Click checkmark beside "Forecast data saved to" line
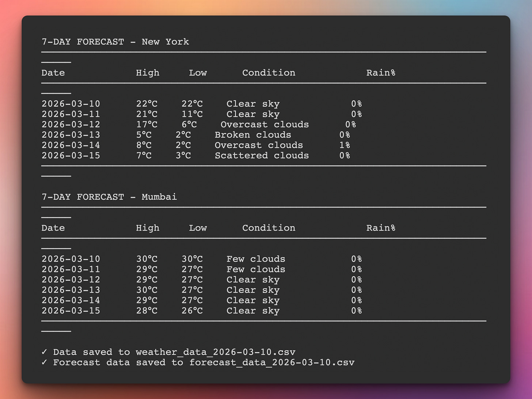Screen dimensions: 532x399 [x=44, y=362]
